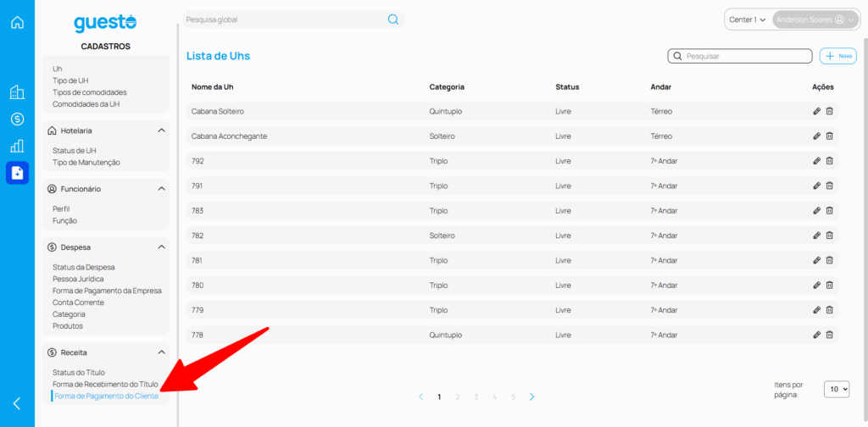Open the items per page dropdown
Image resolution: width=868 pixels, height=427 pixels.
[836, 389]
